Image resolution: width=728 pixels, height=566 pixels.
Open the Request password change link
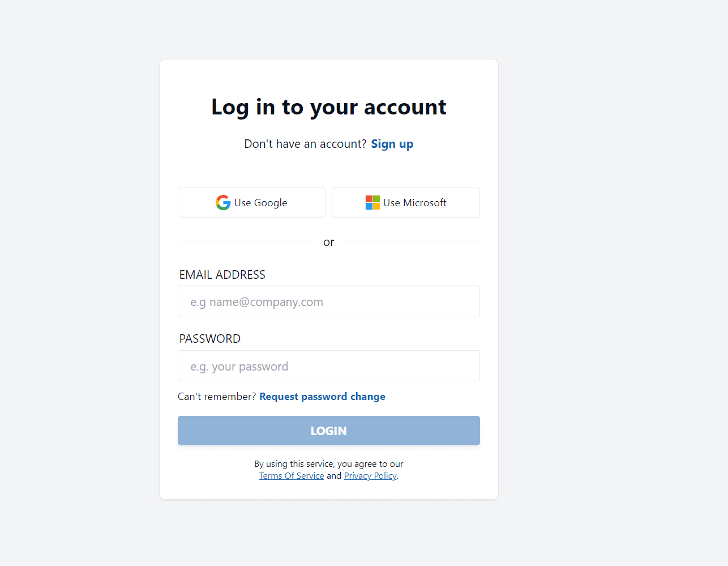click(322, 397)
